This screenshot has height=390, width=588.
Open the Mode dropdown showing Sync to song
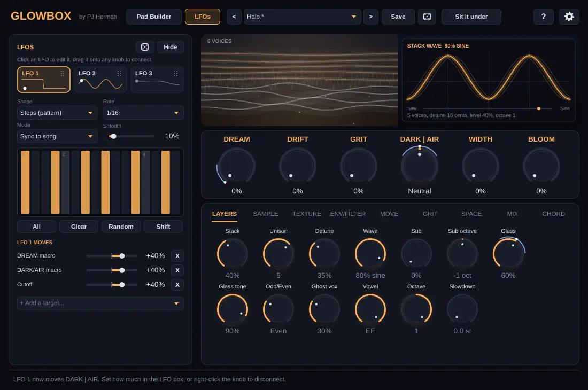pos(57,136)
